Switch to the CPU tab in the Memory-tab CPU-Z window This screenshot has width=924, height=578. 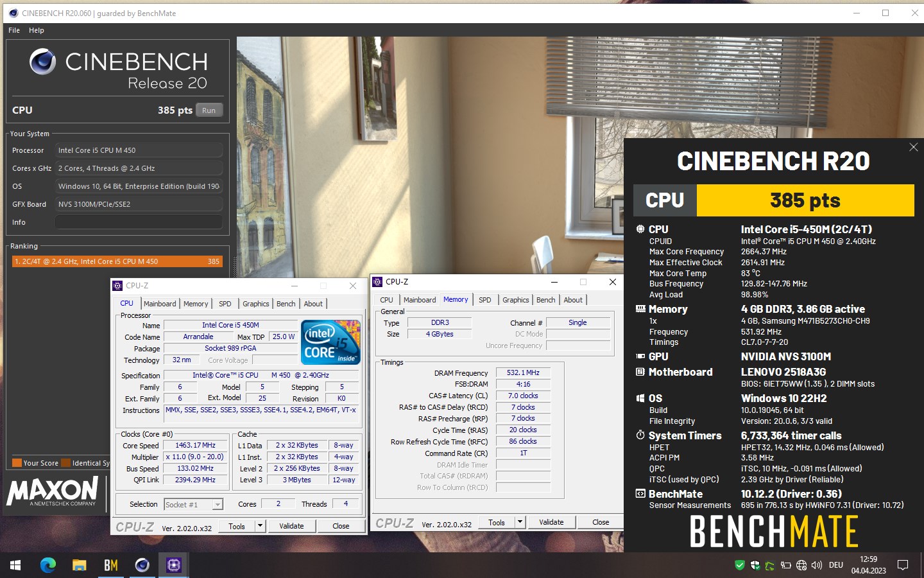386,300
